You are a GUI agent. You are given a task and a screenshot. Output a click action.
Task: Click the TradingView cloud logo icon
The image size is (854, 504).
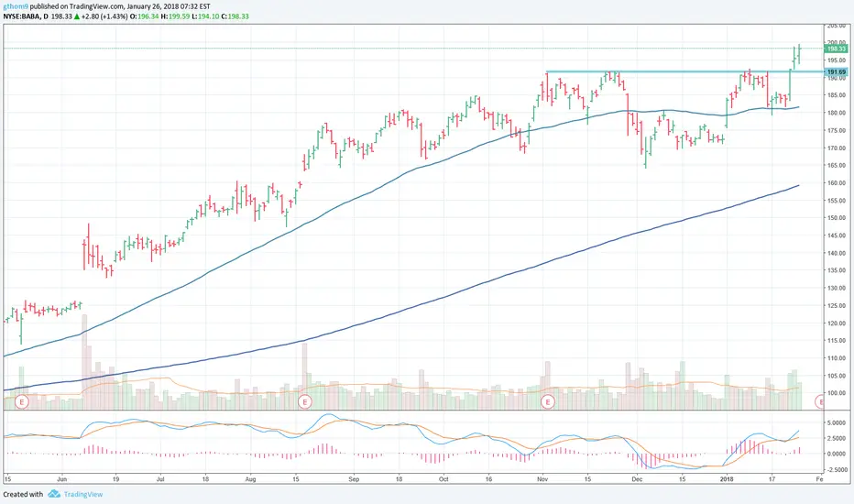(x=54, y=494)
